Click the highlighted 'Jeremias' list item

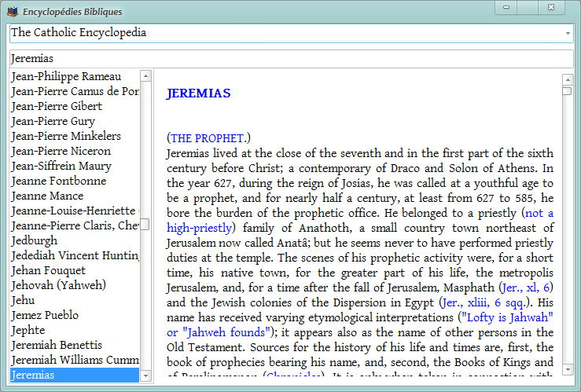75,375
